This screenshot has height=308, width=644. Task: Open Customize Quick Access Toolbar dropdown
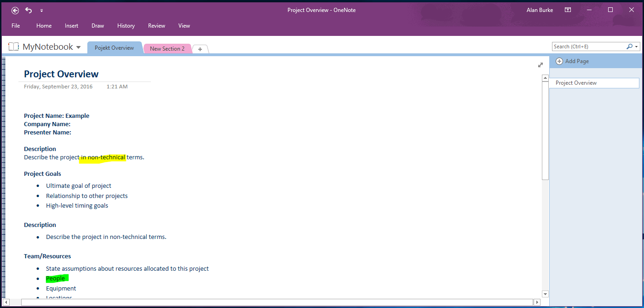[41, 10]
